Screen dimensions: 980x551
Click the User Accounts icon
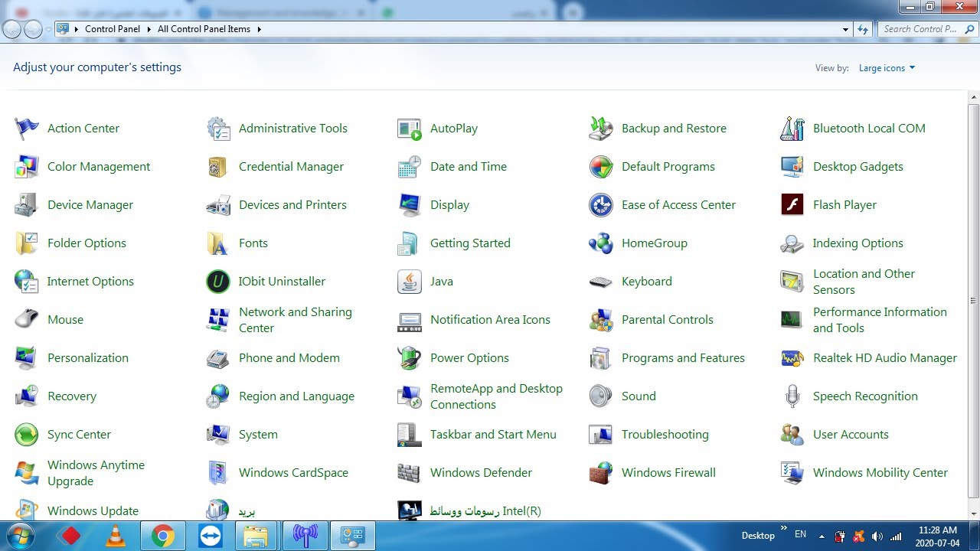(792, 435)
